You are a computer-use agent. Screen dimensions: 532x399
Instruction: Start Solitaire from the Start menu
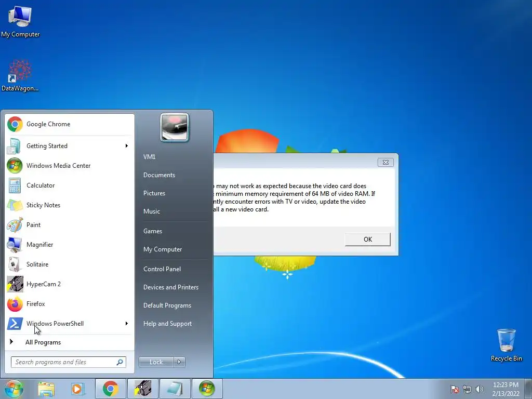tap(70, 264)
